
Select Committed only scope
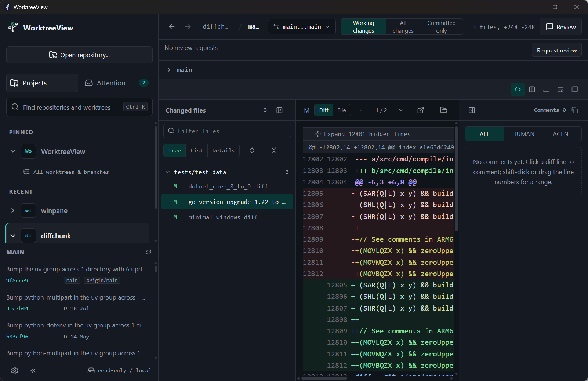(442, 27)
